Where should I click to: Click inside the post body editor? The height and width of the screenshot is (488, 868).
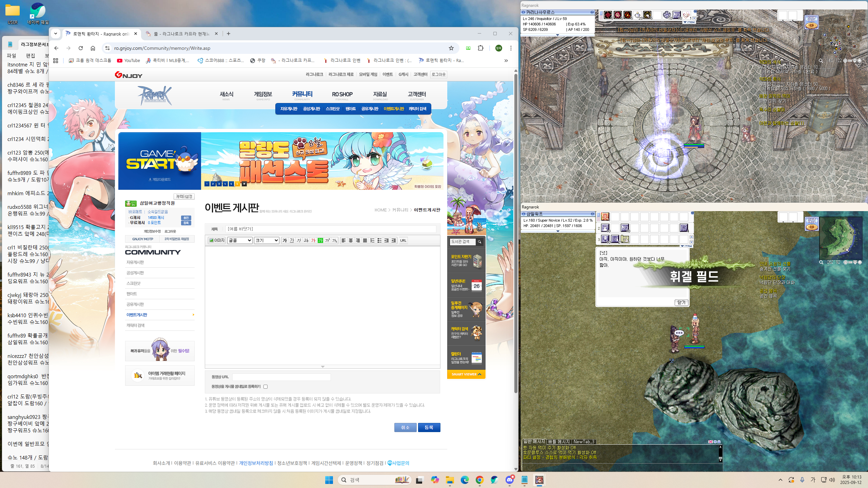[x=322, y=305]
